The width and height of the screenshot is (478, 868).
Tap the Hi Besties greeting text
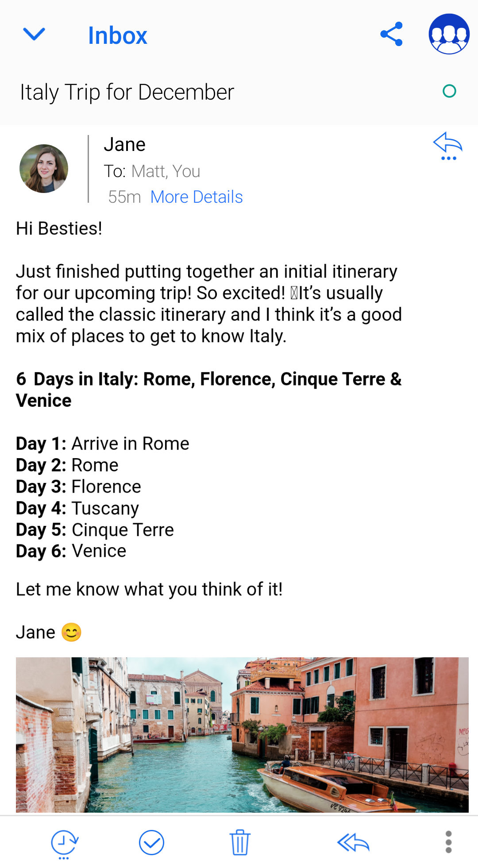(59, 229)
